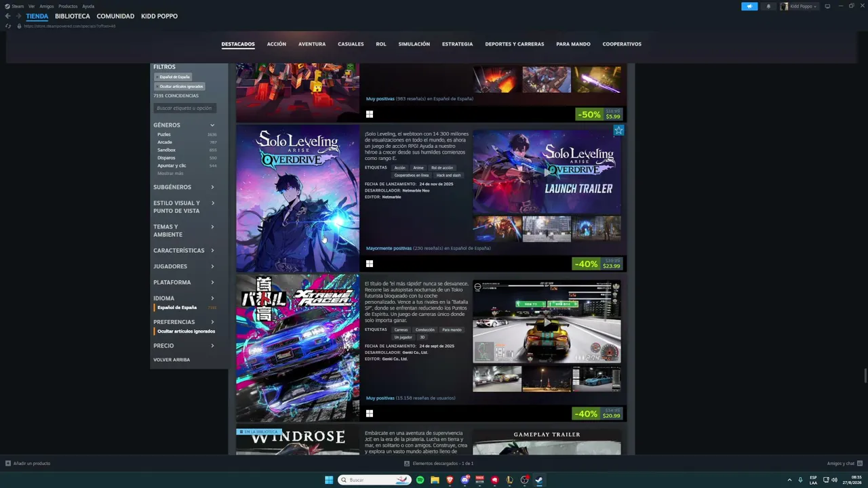Open the Productos menu
Image resolution: width=868 pixels, height=488 pixels.
(x=68, y=6)
